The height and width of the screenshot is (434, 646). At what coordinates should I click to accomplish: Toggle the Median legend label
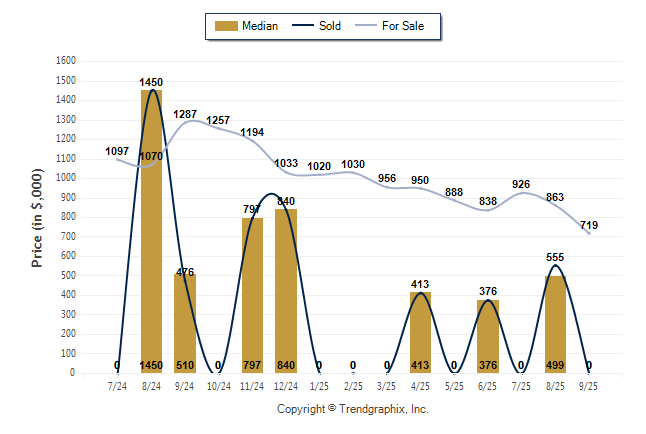click(260, 26)
